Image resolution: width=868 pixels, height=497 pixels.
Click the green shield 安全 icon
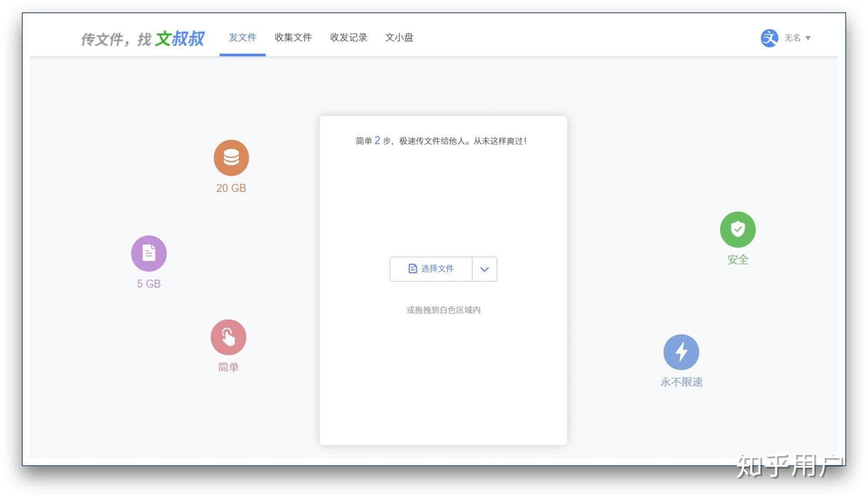coord(737,229)
